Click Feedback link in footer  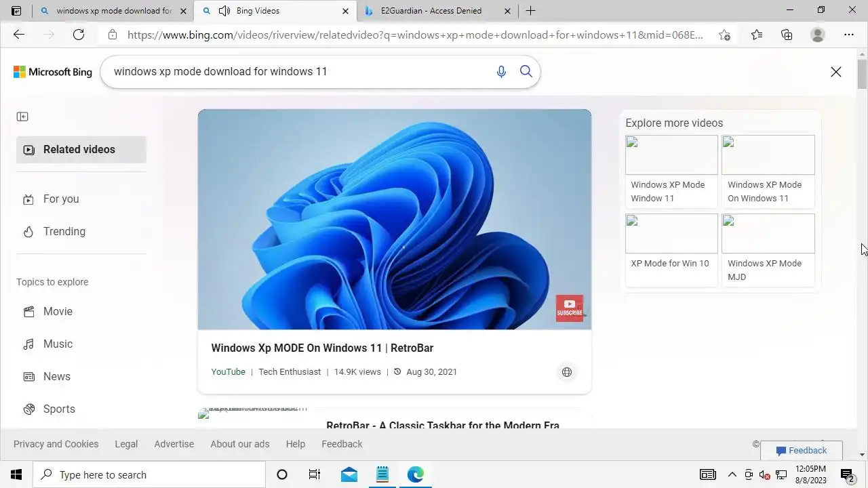tap(342, 444)
